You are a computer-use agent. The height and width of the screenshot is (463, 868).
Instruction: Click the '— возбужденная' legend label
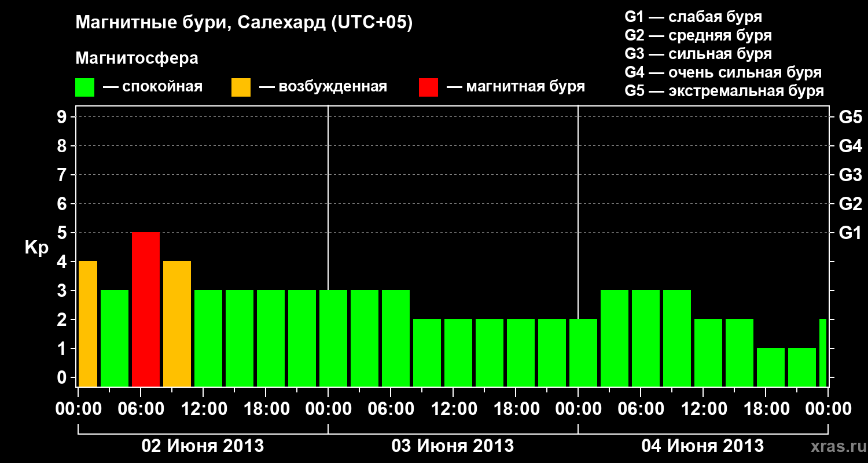point(323,87)
